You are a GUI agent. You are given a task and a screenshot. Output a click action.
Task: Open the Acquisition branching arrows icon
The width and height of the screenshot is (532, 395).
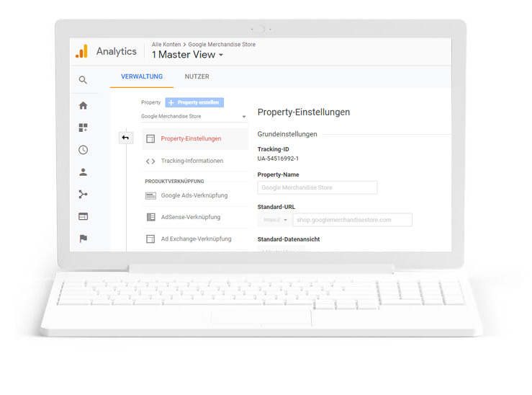tap(83, 195)
